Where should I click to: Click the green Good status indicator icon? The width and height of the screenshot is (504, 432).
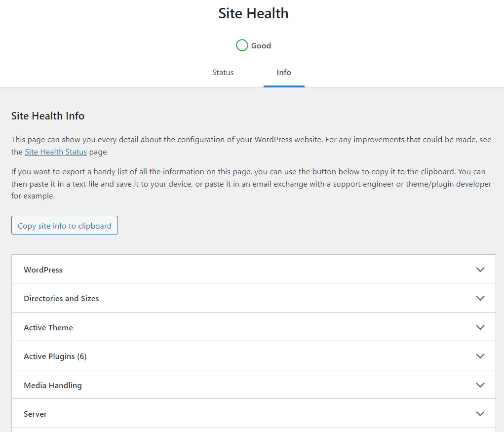point(242,45)
